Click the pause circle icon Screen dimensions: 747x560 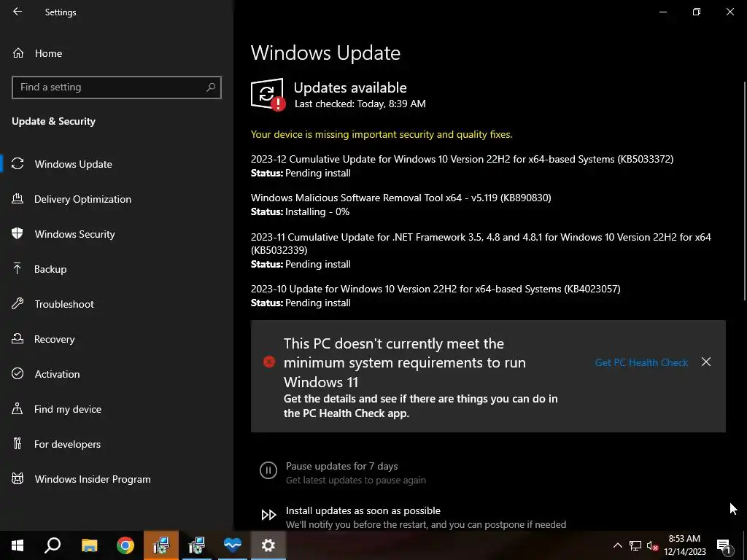[268, 470]
